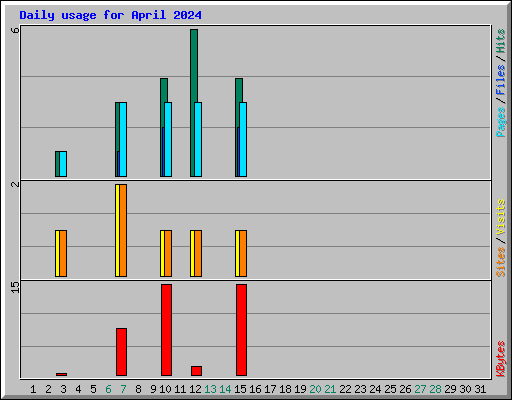Image resolution: width=512 pixels, height=400 pixels.
Task: Click green weekend day label "14"
Action: [x=225, y=389]
